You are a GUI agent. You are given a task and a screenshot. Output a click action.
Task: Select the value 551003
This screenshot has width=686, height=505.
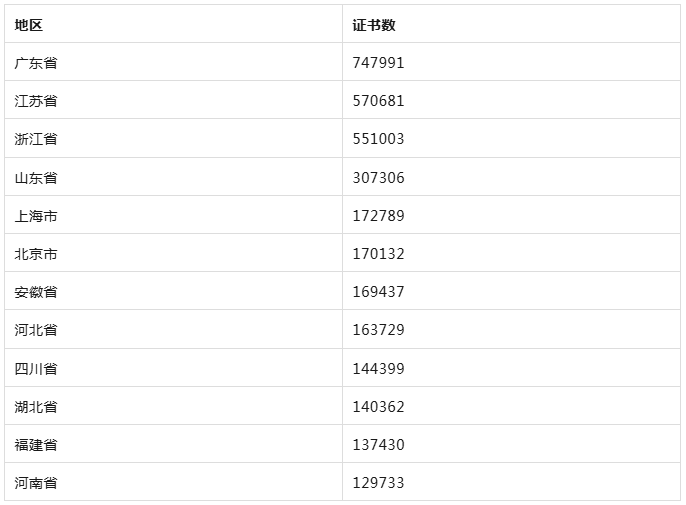tap(378, 139)
